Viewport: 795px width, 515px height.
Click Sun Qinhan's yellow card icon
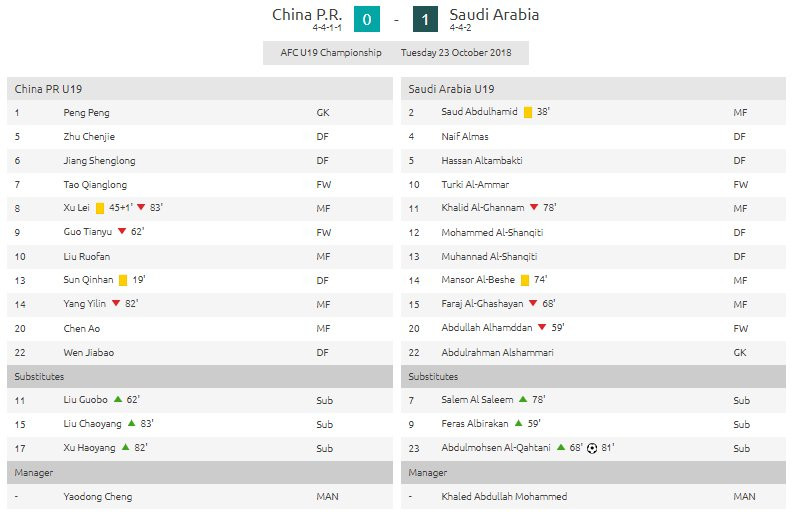tap(122, 281)
